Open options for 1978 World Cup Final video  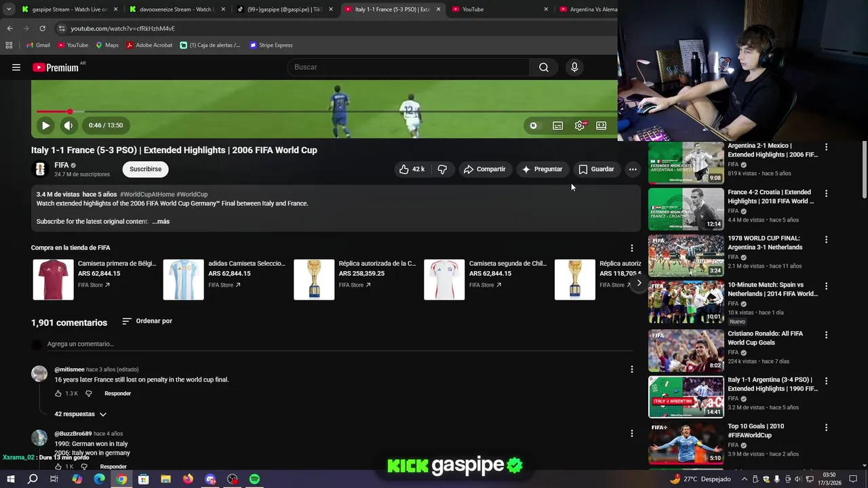pyautogui.click(x=826, y=240)
